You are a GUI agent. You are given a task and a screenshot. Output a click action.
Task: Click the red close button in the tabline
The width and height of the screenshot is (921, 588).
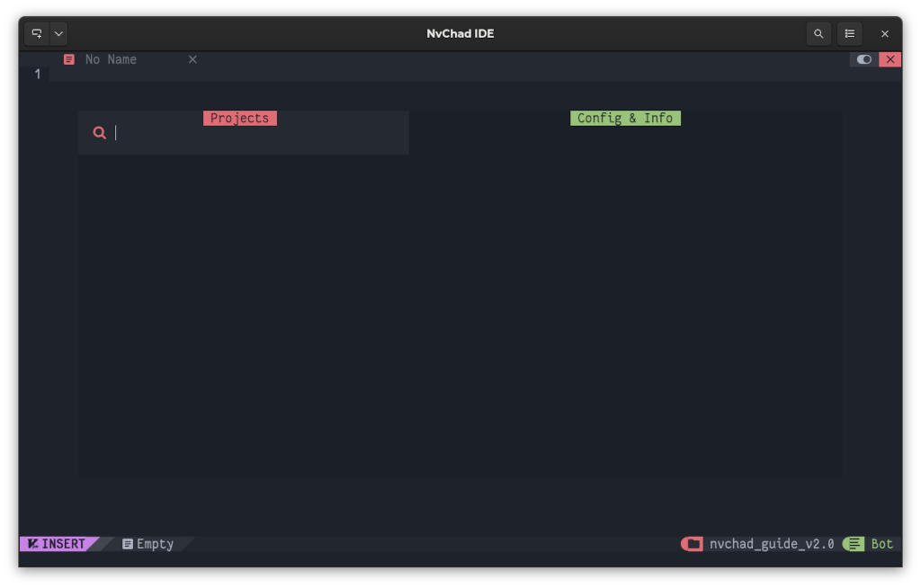pos(890,59)
